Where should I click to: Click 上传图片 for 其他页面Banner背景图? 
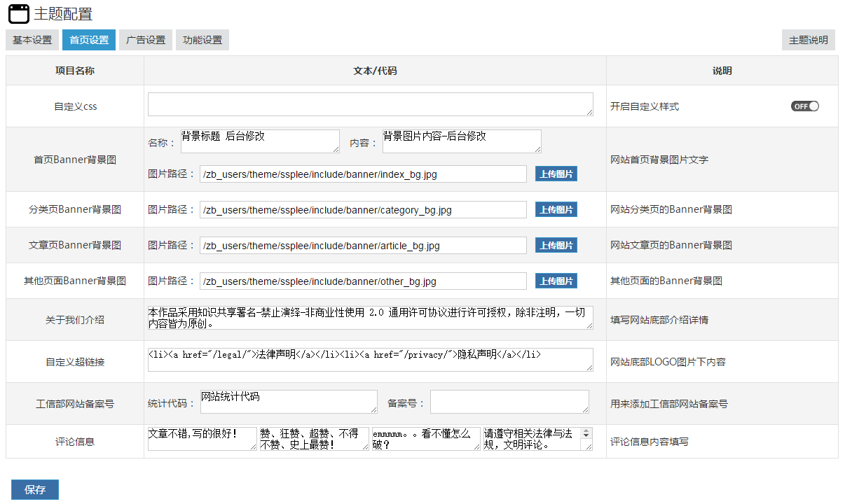tap(556, 281)
